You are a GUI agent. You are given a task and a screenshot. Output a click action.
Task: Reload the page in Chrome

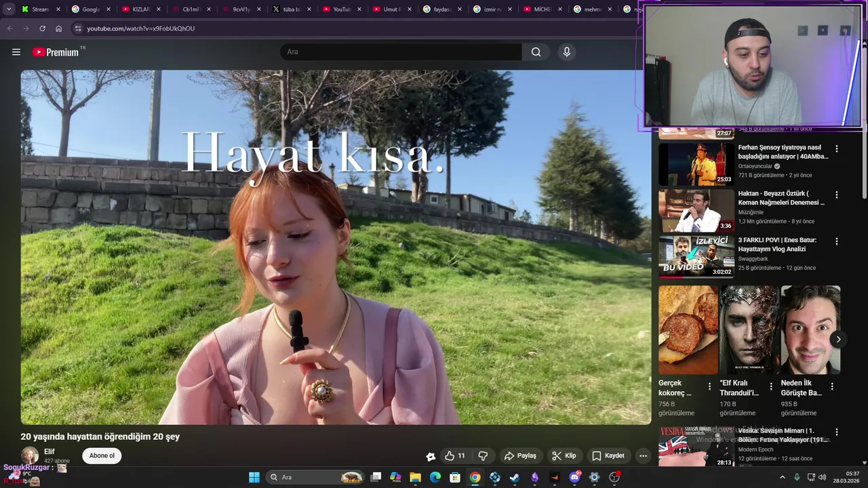[42, 28]
